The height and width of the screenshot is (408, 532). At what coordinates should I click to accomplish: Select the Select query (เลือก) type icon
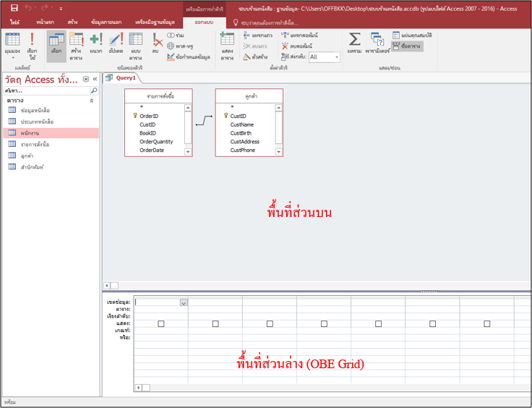56,46
